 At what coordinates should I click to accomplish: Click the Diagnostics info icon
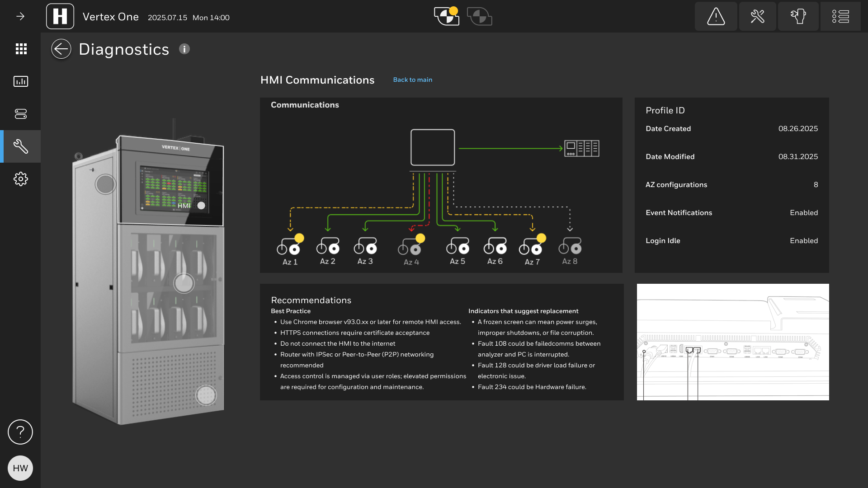(184, 49)
